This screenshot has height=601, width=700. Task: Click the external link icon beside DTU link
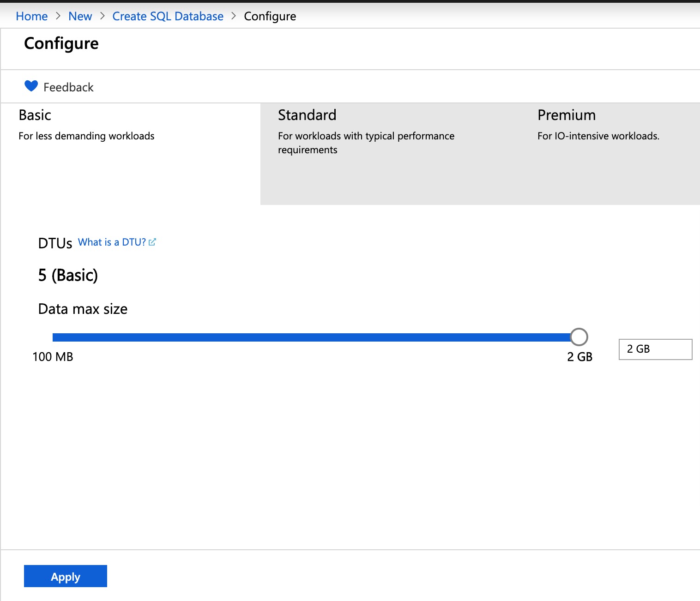[x=152, y=242]
